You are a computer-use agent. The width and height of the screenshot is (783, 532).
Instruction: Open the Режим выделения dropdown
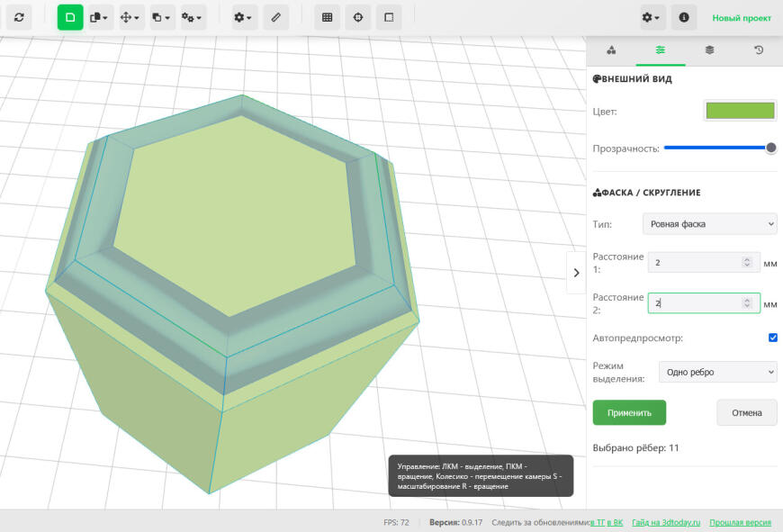pyautogui.click(x=717, y=372)
